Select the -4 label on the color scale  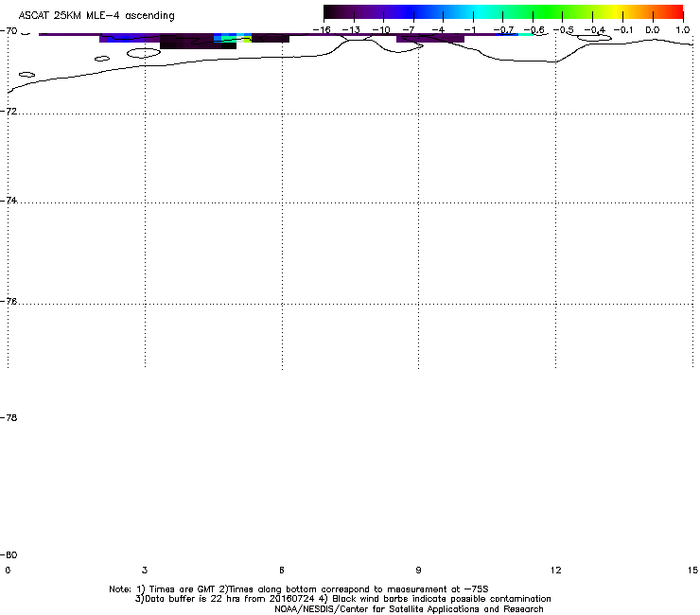tap(438, 30)
